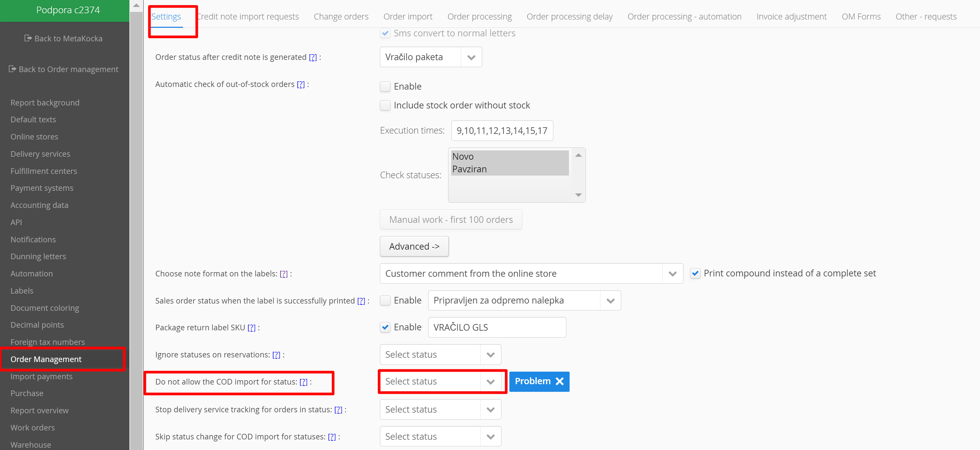Open Delivery services in sidebar
980x450 pixels.
click(x=40, y=154)
